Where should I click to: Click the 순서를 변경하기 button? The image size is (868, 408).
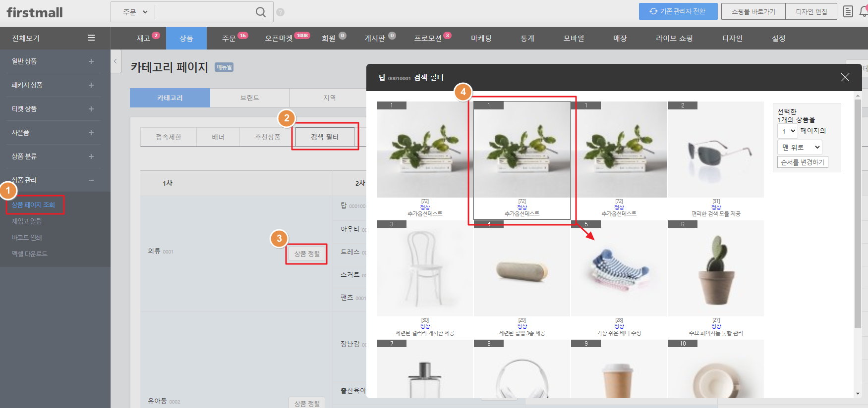click(x=803, y=162)
